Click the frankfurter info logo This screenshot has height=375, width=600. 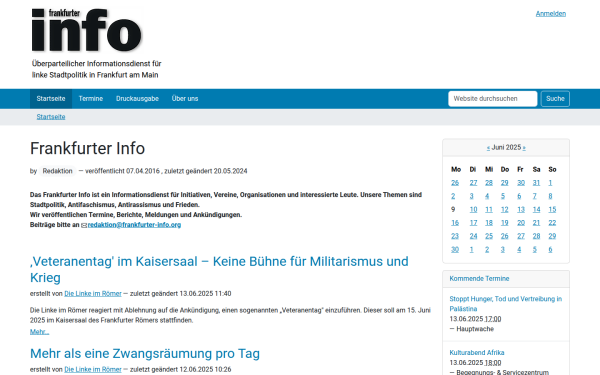(86, 30)
